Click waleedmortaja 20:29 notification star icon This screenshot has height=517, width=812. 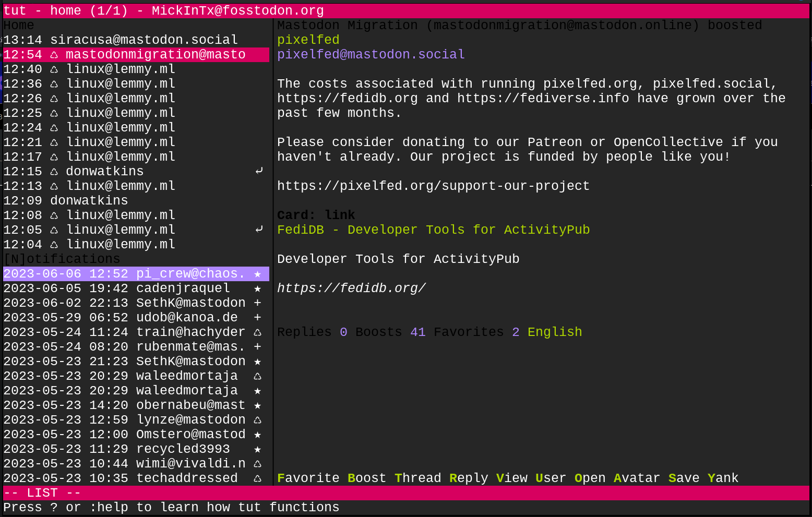coord(257,391)
